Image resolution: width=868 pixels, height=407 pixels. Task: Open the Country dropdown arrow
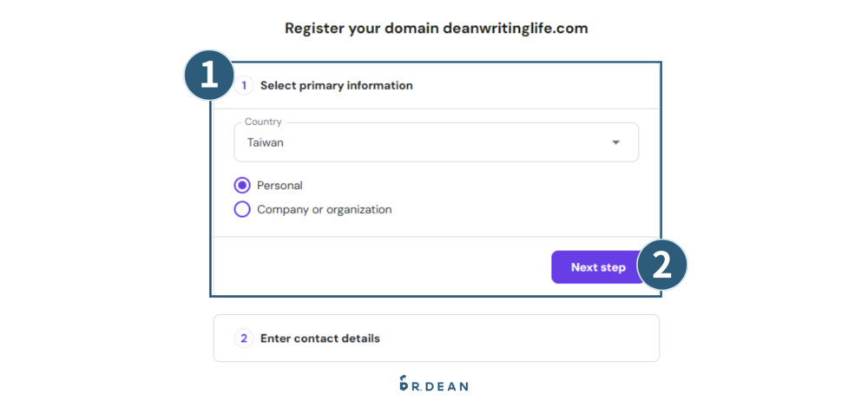pyautogui.click(x=615, y=142)
